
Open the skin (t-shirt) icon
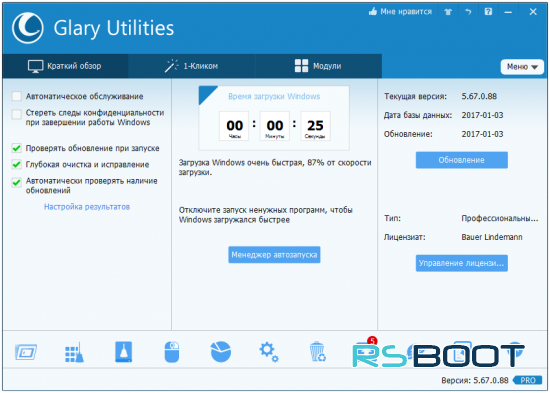[448, 12]
